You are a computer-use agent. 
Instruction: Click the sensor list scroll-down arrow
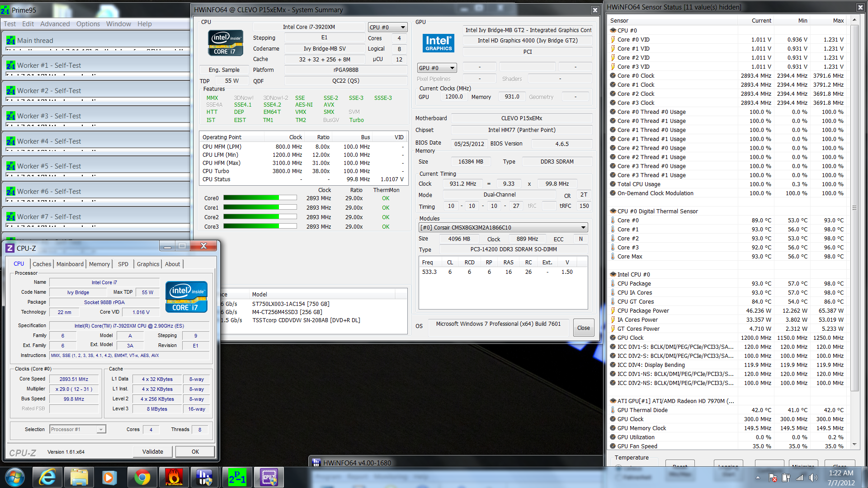[854, 445]
